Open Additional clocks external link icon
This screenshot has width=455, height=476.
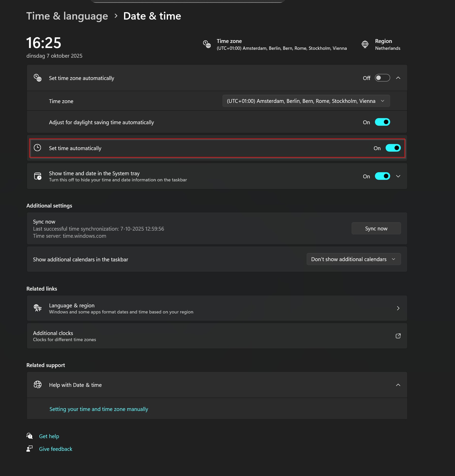(x=398, y=336)
